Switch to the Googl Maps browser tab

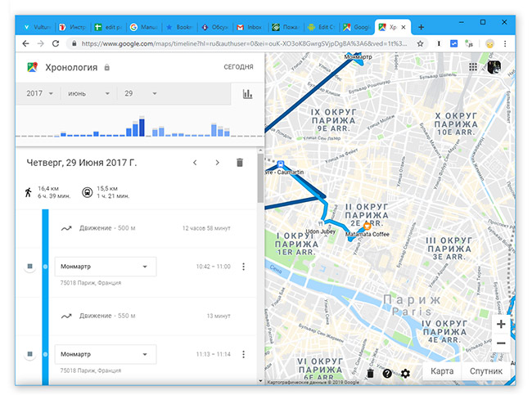pyautogui.click(x=356, y=27)
